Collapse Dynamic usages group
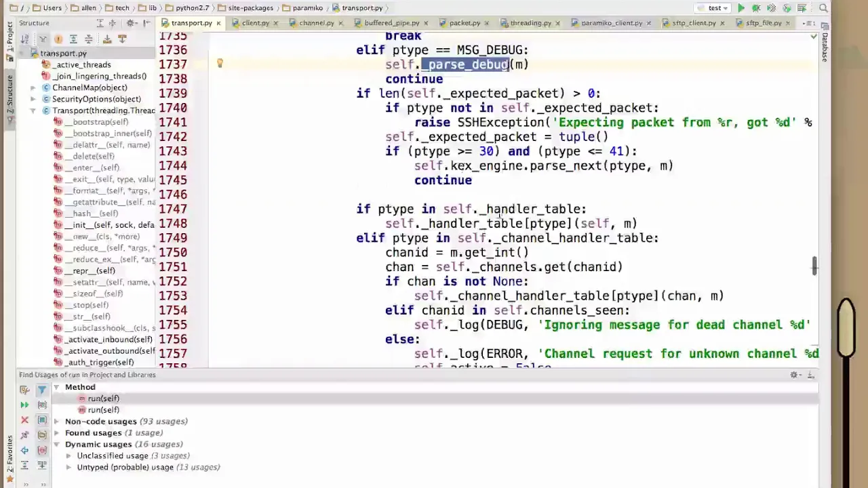The image size is (868, 488). pos(56,445)
